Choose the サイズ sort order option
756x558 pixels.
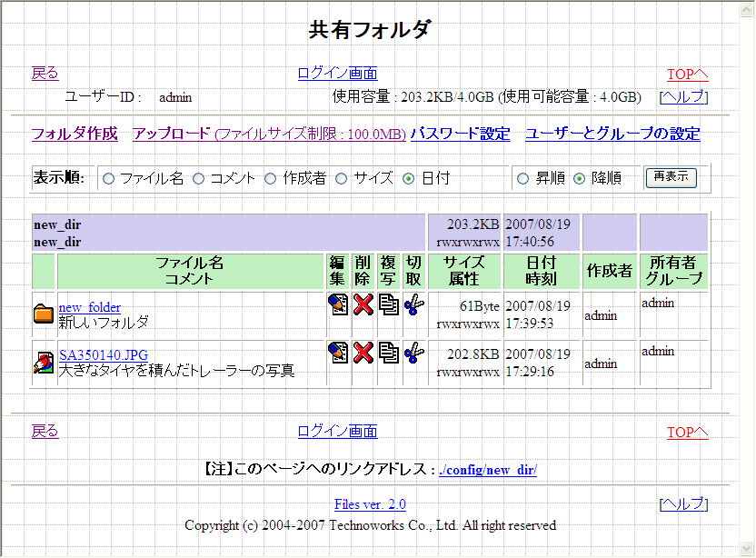point(342,179)
